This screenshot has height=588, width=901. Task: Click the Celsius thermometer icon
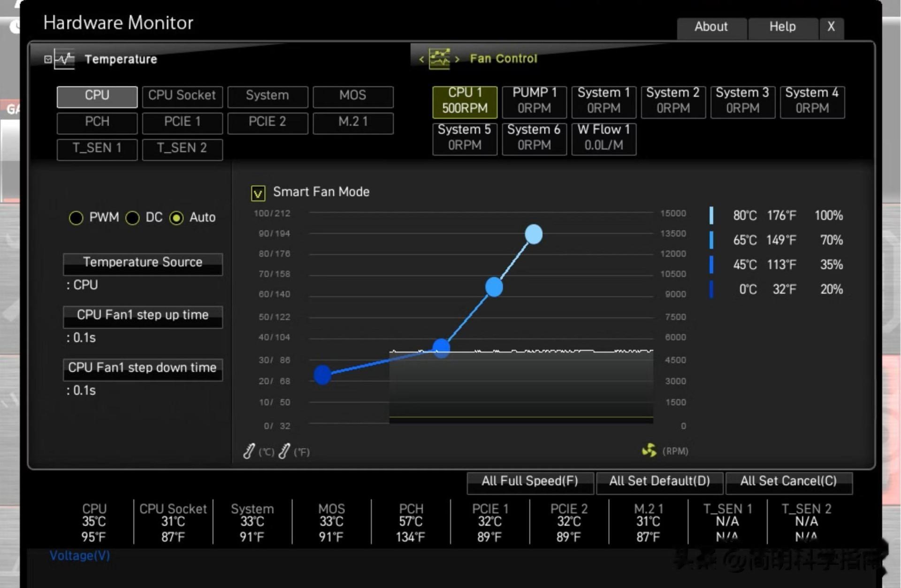click(x=249, y=451)
